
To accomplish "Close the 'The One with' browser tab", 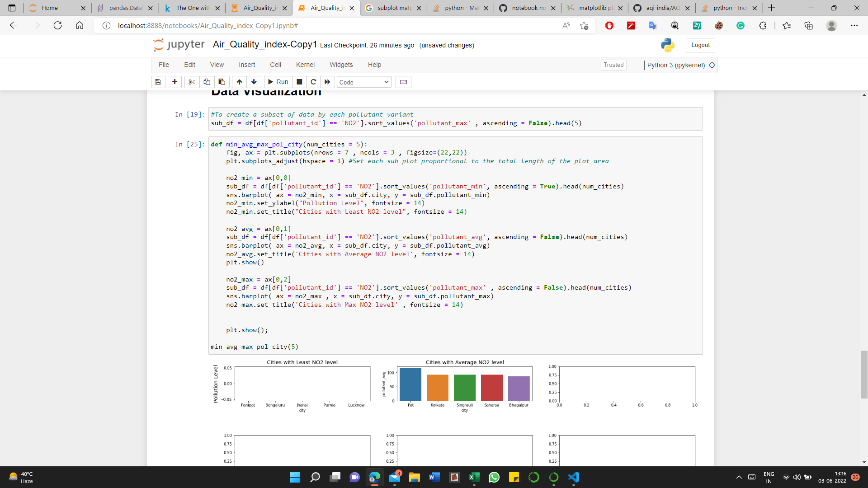I will point(217,8).
